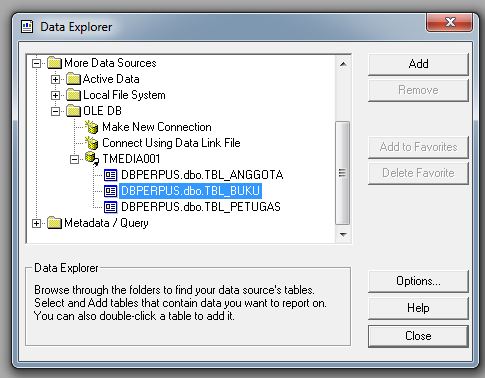485x378 pixels.
Task: Collapse the More Data Sources node
Action: click(x=36, y=63)
